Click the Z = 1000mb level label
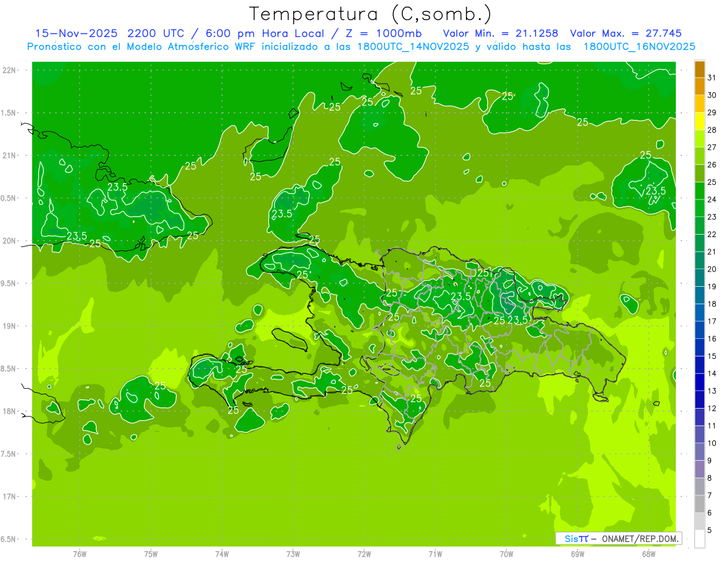Viewport: 728px width, 562px height. pyautogui.click(x=383, y=33)
